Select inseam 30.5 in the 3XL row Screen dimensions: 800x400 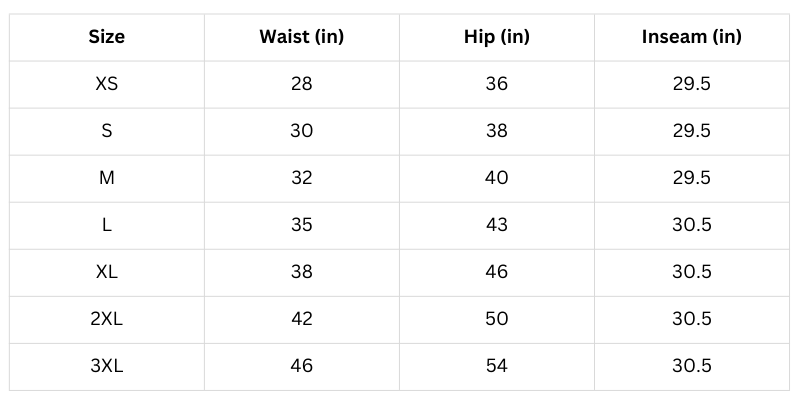[691, 366]
